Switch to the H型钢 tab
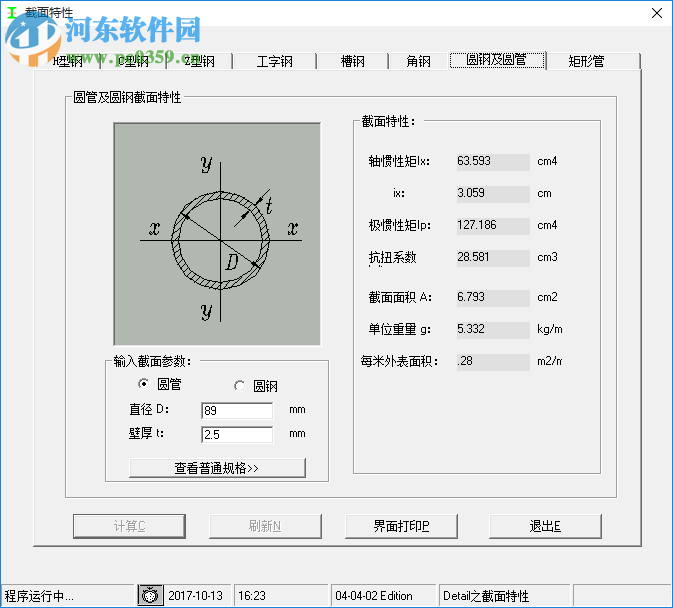 point(68,61)
